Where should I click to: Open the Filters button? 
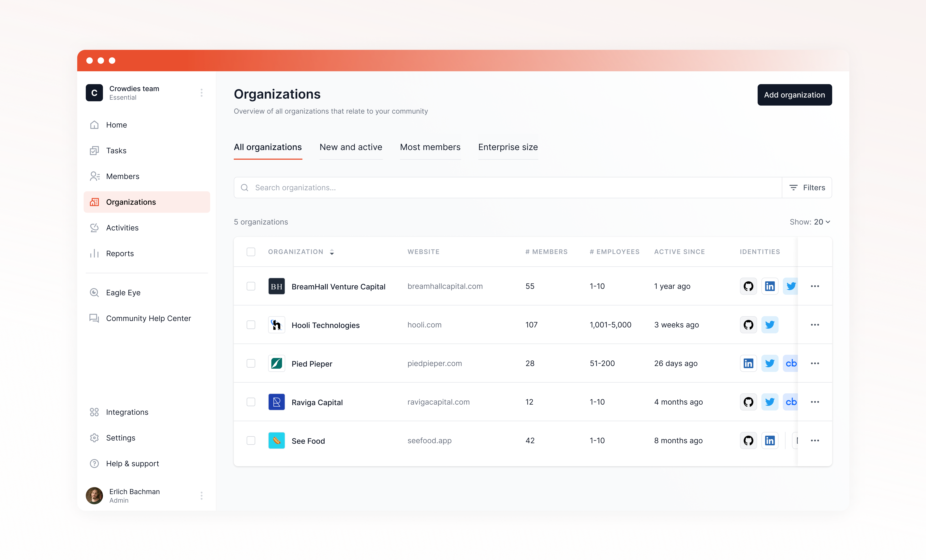tap(807, 188)
